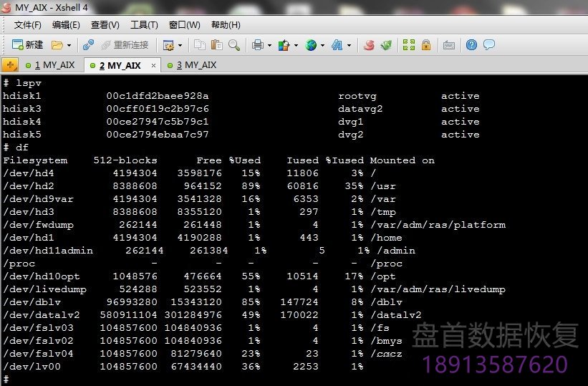
Task: Click the printer icon
Action: pos(257,45)
